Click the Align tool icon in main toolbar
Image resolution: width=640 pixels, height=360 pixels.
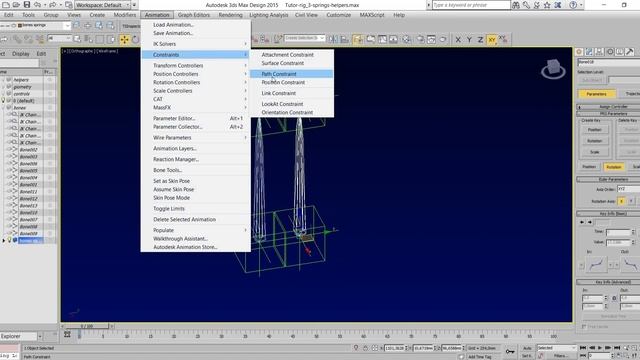click(344, 39)
